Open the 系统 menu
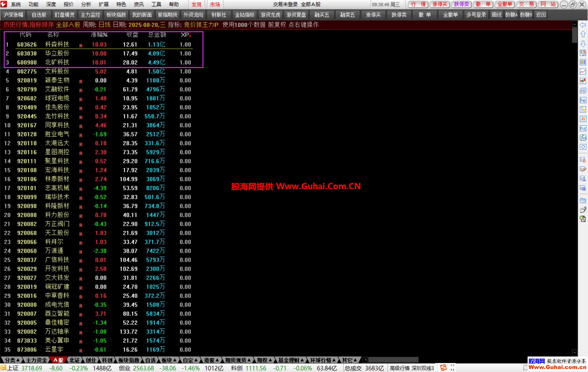This screenshot has width=588, height=372. tap(16, 4)
